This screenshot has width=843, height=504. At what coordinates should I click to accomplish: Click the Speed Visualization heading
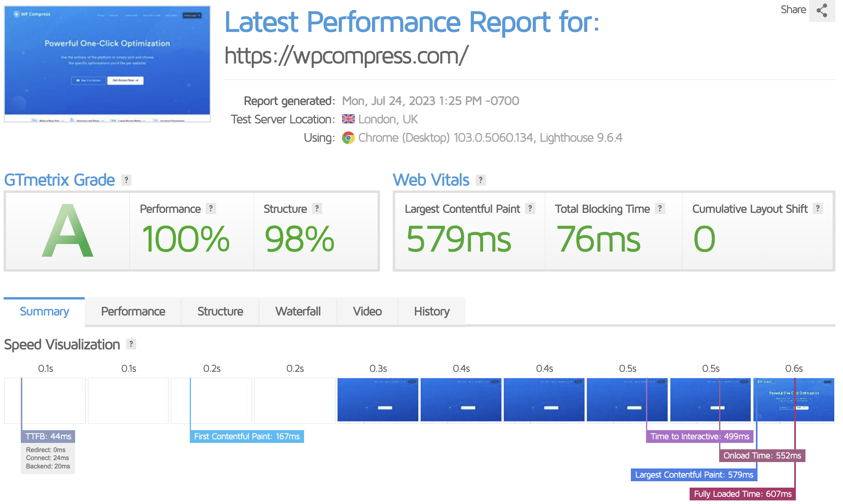pos(62,345)
